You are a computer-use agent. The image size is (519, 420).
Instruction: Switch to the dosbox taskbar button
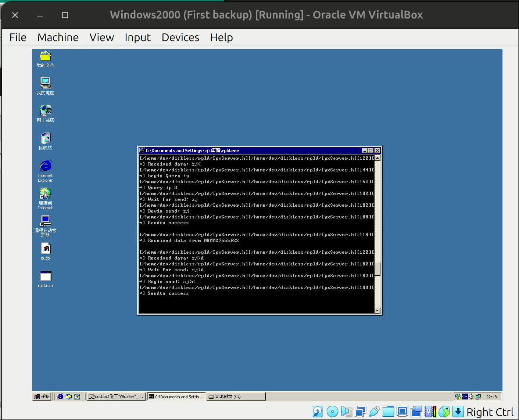pos(116,397)
